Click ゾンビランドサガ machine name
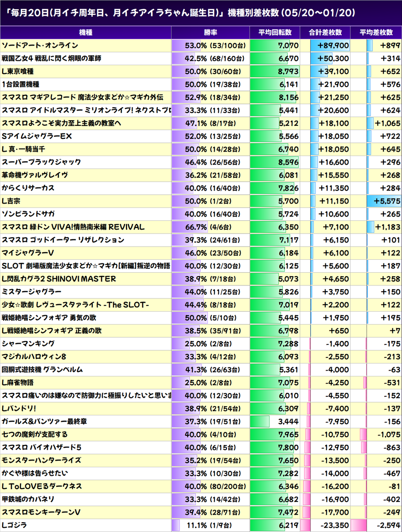Viewport: 402px width, 532px height. point(28,214)
